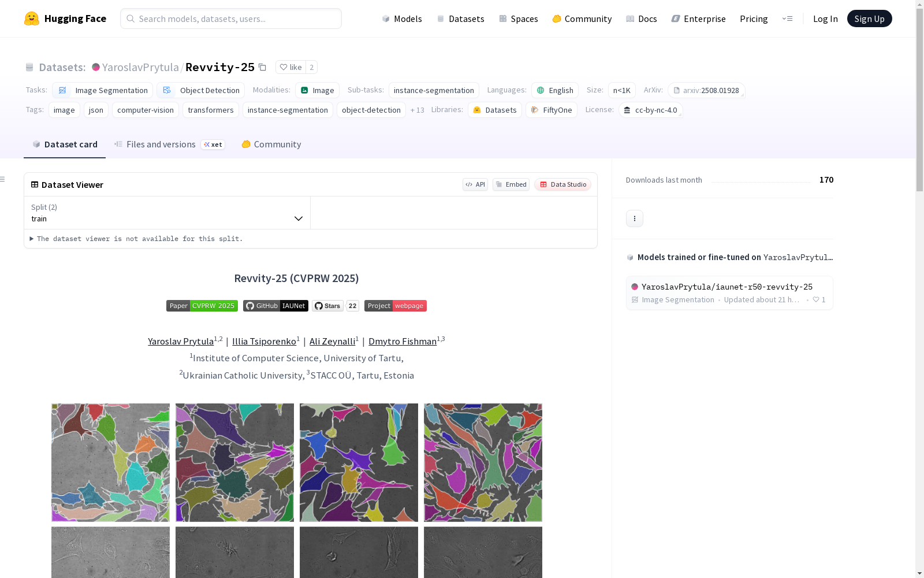Screen dimensions: 924x578
Task: Click the GitHub IAUNet badge
Action: tap(275, 306)
